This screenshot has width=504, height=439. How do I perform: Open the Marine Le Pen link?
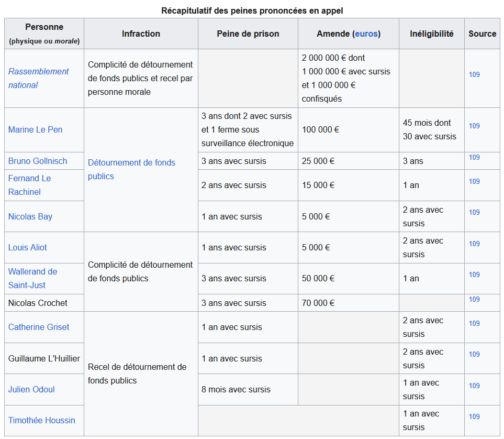tap(36, 130)
